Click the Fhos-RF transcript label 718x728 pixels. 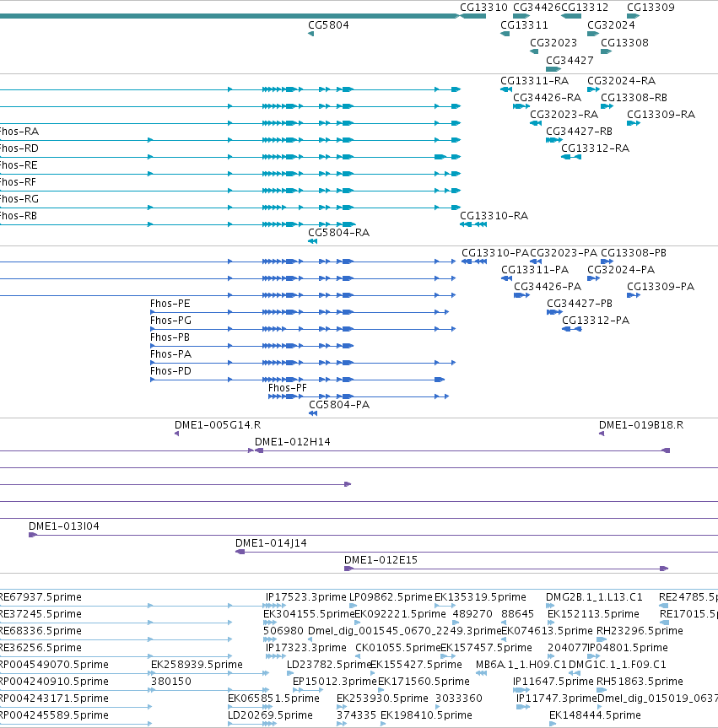(18, 182)
